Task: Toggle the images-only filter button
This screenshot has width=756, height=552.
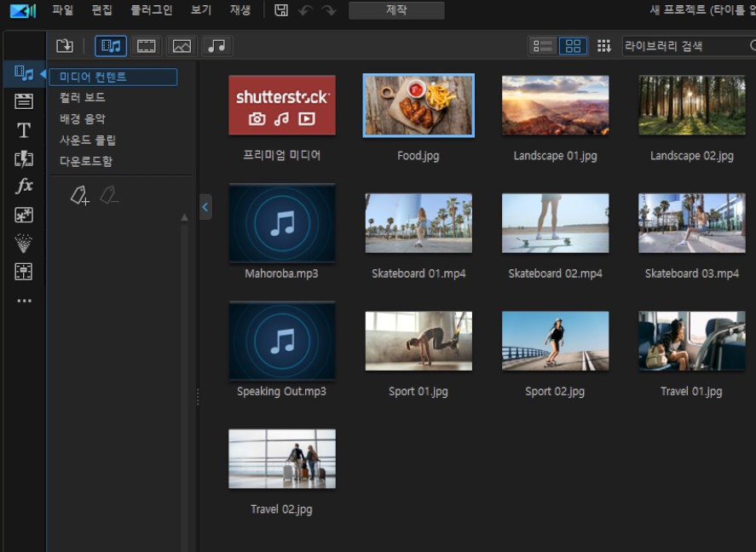Action: click(182, 46)
